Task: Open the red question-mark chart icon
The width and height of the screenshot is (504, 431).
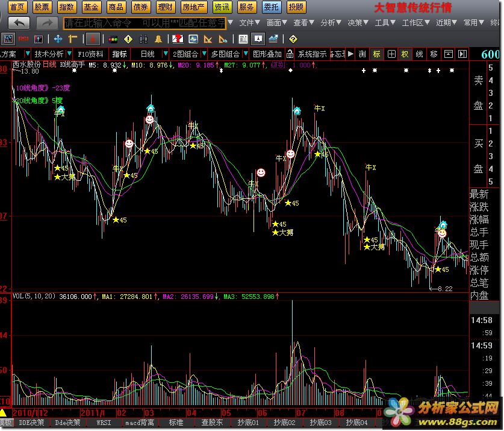Action: click(x=178, y=39)
